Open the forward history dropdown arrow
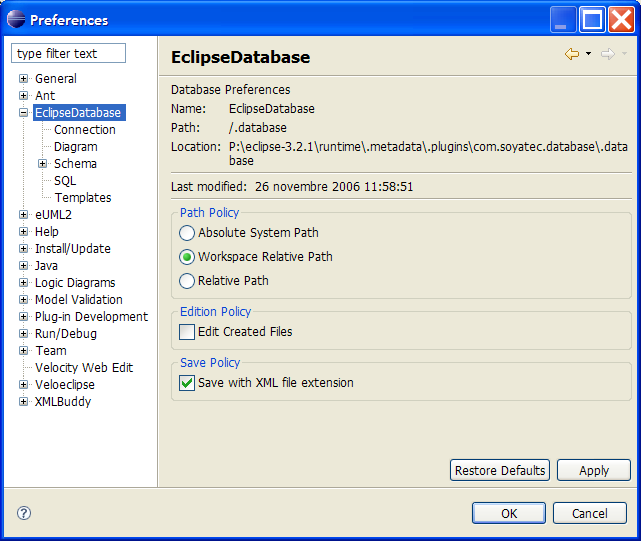The image size is (641, 541). pyautogui.click(x=624, y=54)
